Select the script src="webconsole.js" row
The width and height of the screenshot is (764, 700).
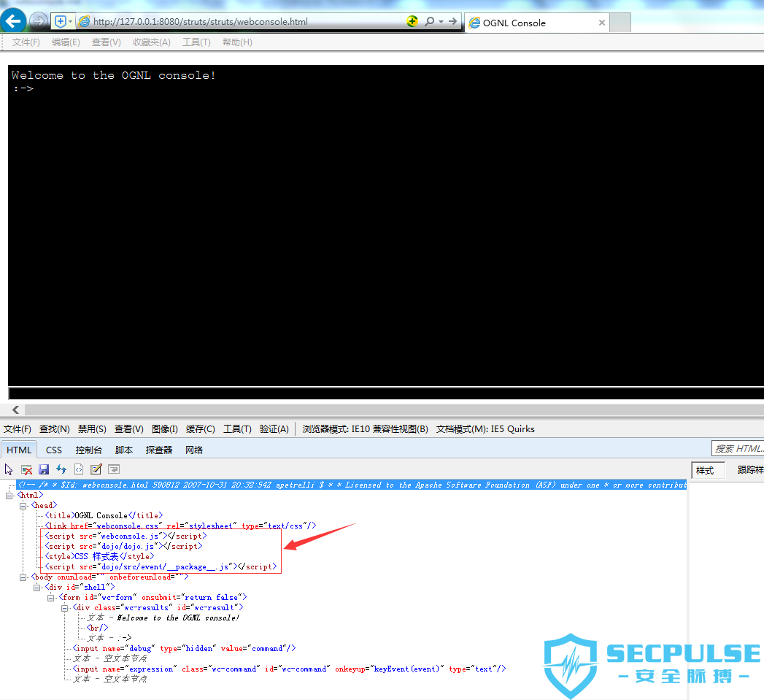[126, 536]
